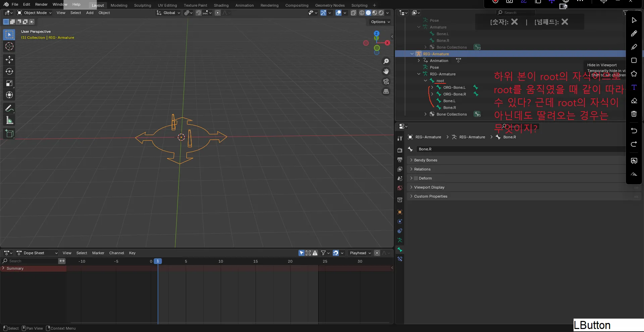Select the Move tool

click(9, 60)
